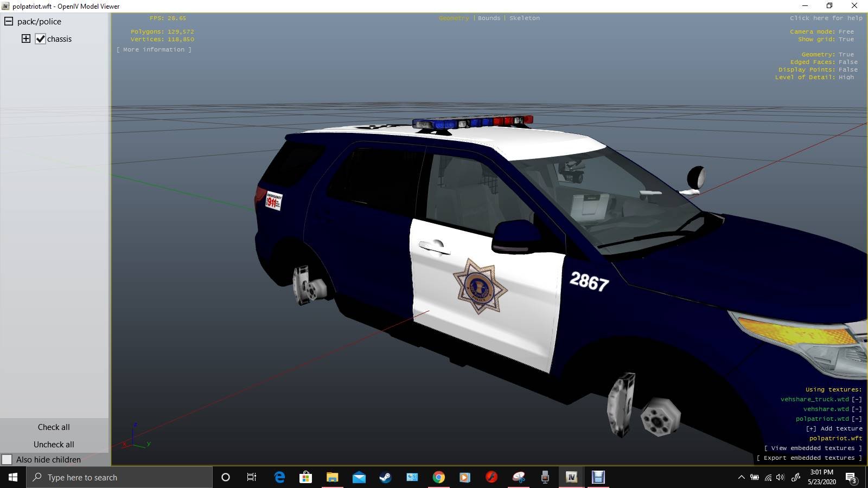
Task: Open the microphone recorder taskbar icon
Action: (545, 477)
